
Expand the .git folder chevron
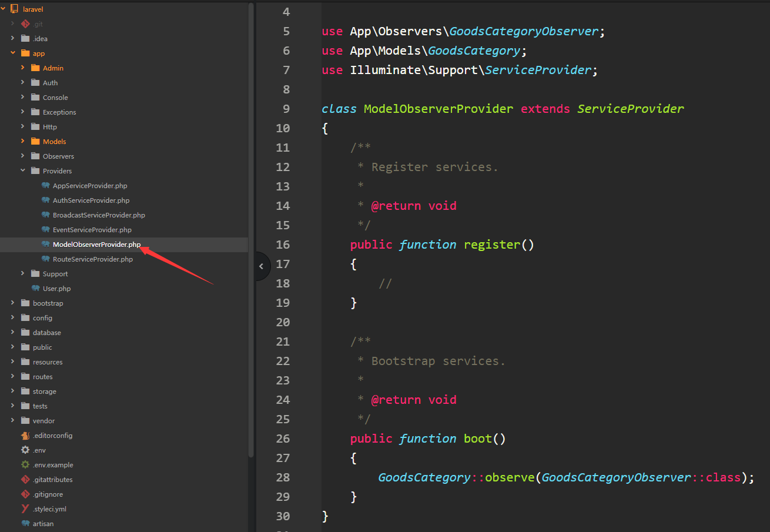coord(13,24)
